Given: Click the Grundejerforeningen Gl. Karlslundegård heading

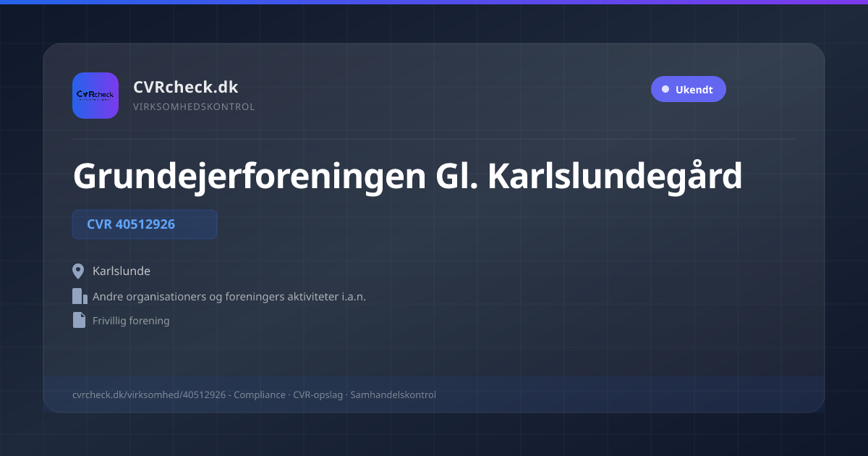Looking at the screenshot, I should (407, 176).
